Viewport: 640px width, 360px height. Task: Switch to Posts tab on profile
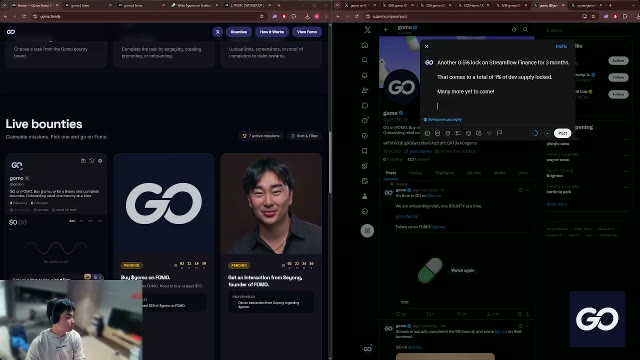pos(391,173)
